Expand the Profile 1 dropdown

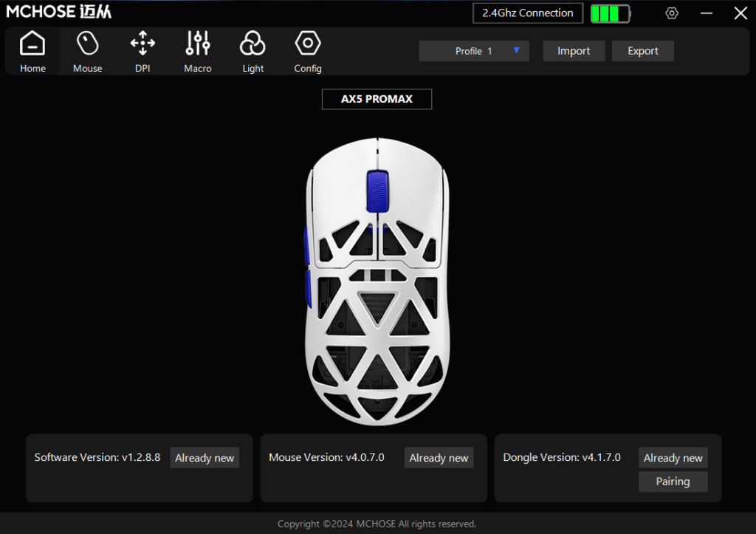[x=473, y=51]
